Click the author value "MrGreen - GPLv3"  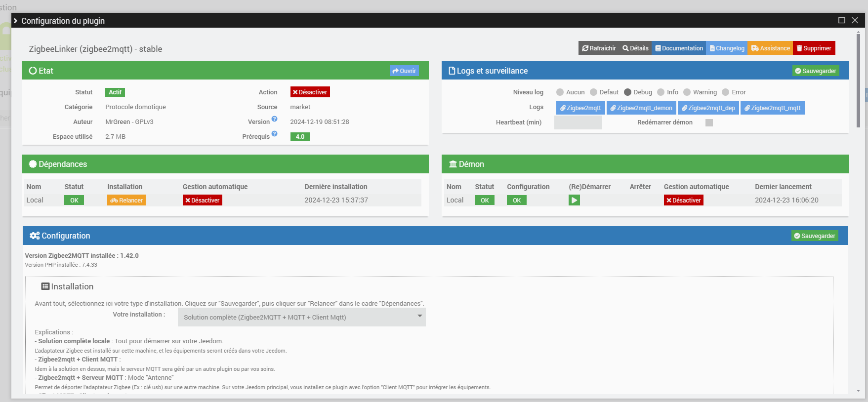tap(129, 122)
